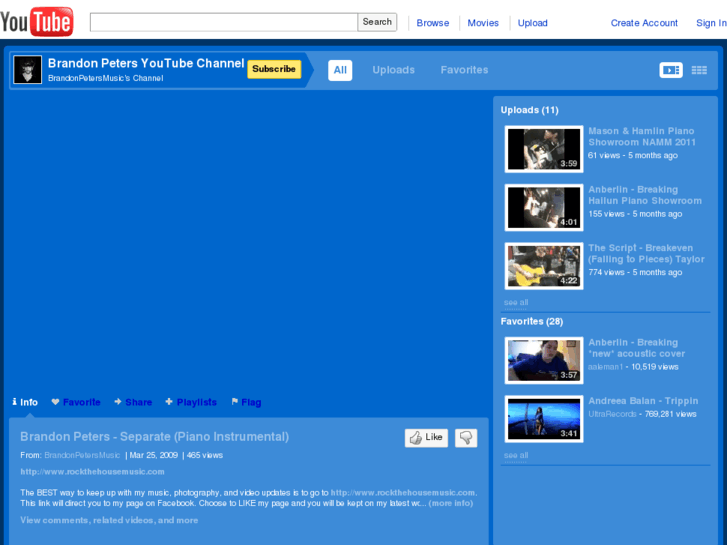This screenshot has width=727, height=545.
Task: Switch to grid view icon
Action: (699, 70)
